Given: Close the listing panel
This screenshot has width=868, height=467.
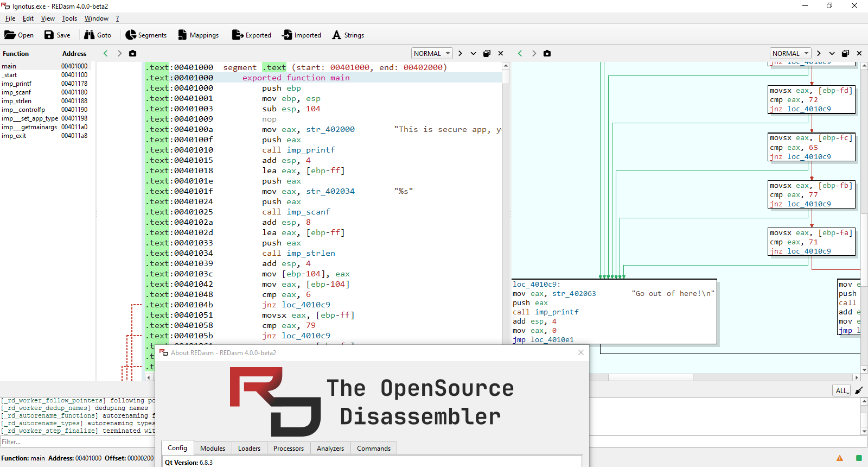Looking at the screenshot, I should pyautogui.click(x=501, y=53).
